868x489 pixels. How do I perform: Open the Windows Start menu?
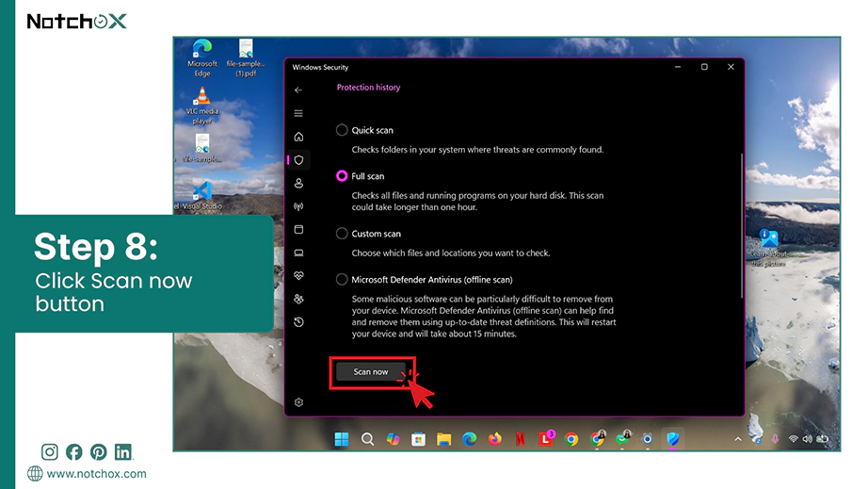coord(342,439)
